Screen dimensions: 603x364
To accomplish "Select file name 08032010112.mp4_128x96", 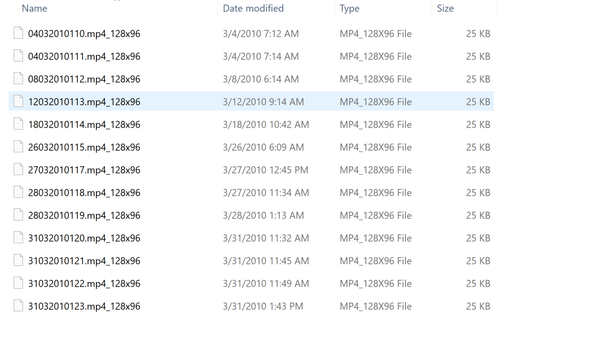I will (x=84, y=79).
